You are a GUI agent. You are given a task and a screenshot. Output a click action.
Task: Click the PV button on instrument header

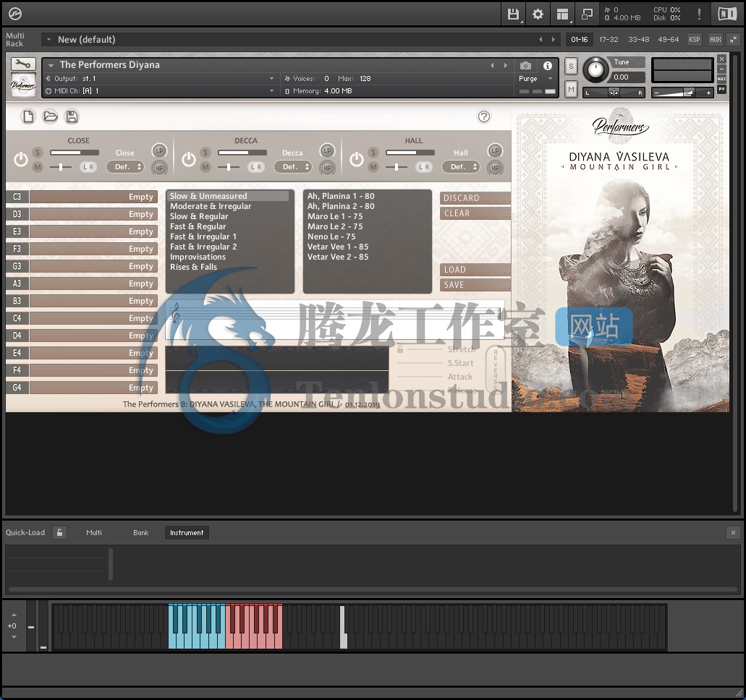pyautogui.click(x=721, y=89)
